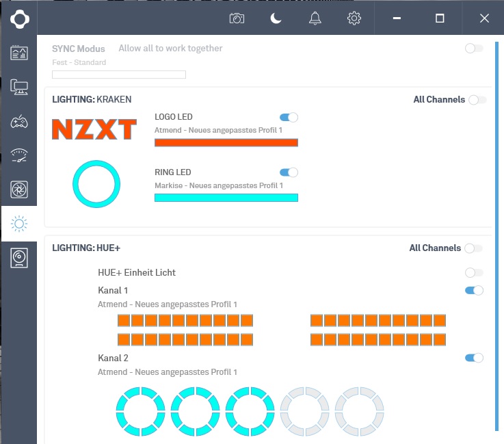Switch to night mode via moon icon

(276, 18)
